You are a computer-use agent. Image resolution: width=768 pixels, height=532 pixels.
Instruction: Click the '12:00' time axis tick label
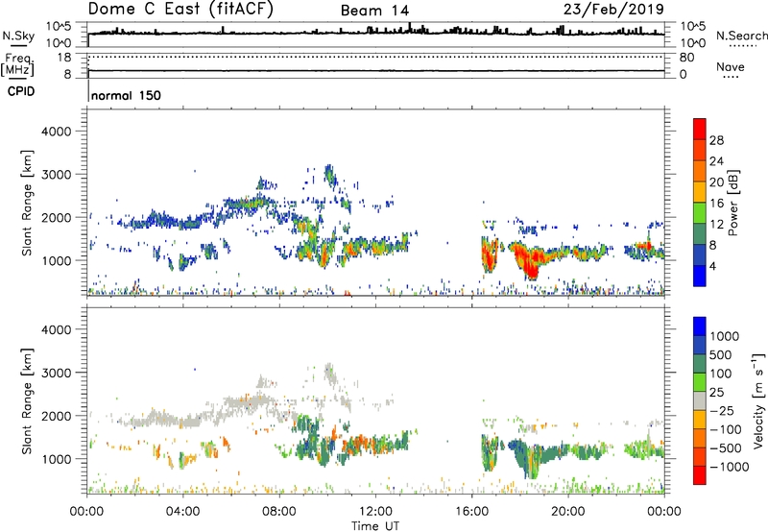375,512
